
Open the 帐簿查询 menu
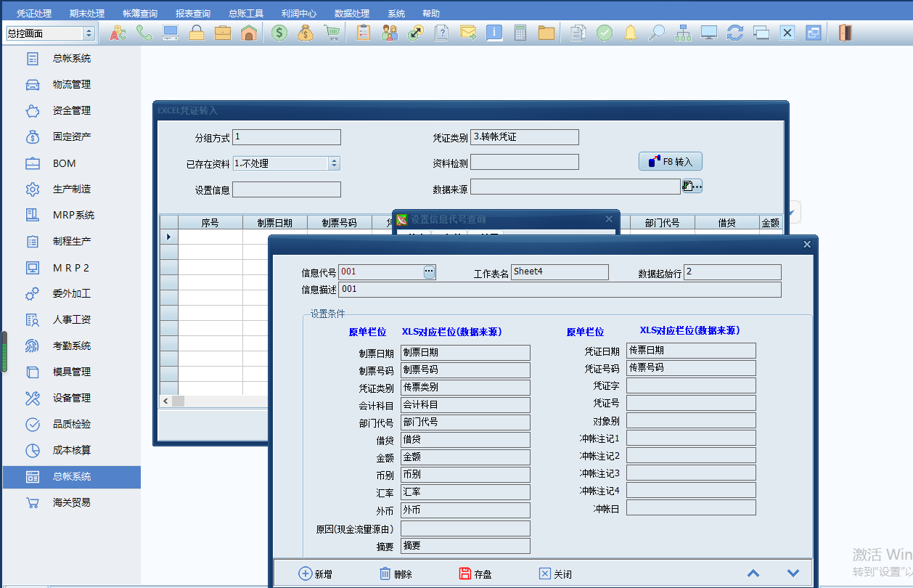click(140, 14)
